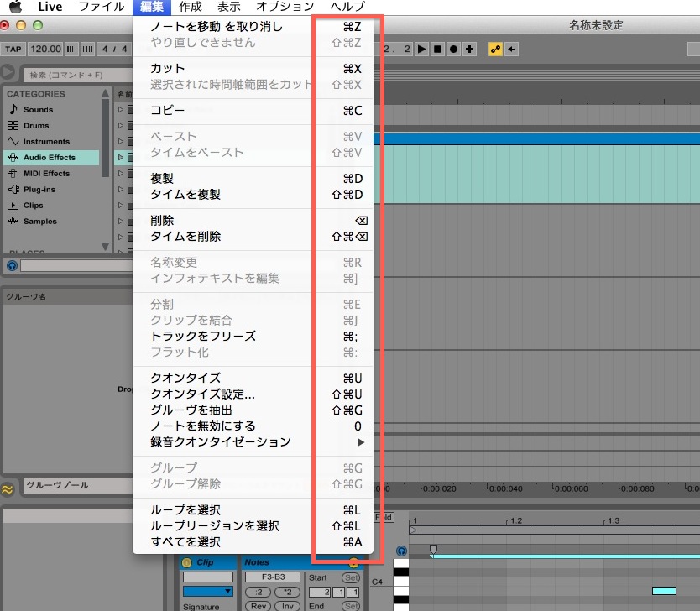Choose グルーヴを抽出 from the edit menu
The image size is (700, 611).
click(253, 410)
